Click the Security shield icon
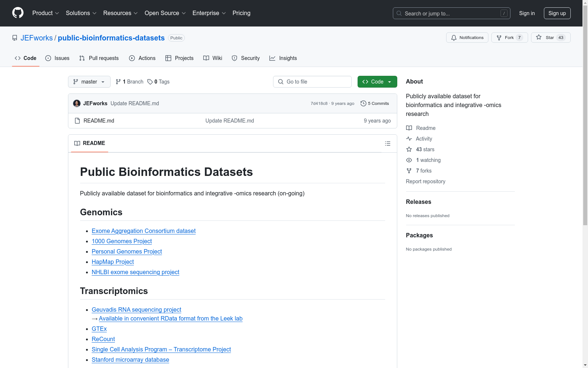Screen dimensions: 588x368 point(234,58)
